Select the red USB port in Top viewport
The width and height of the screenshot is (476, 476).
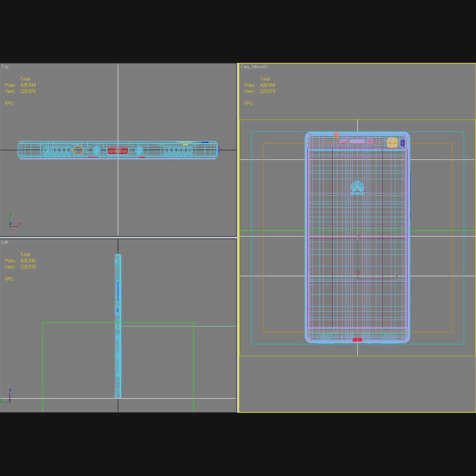pos(118,151)
